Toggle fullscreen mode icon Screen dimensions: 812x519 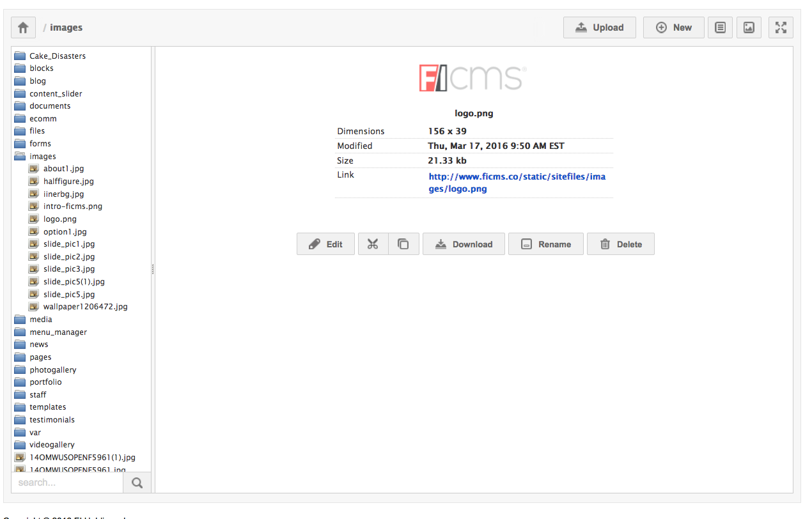[x=780, y=27]
